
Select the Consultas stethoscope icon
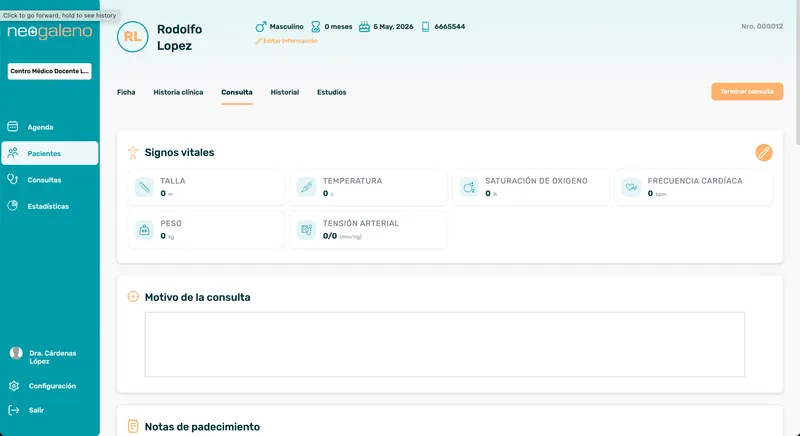(x=13, y=179)
